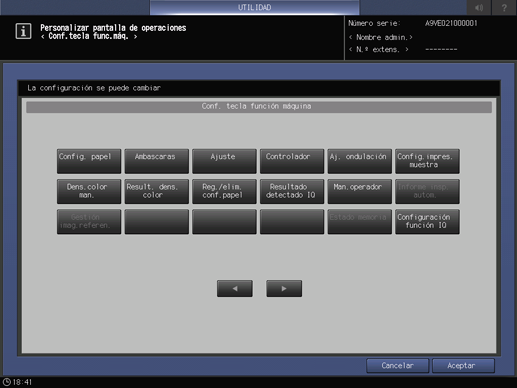517x388 pixels.
Task: Choose the Controlador function key
Action: pyautogui.click(x=292, y=161)
